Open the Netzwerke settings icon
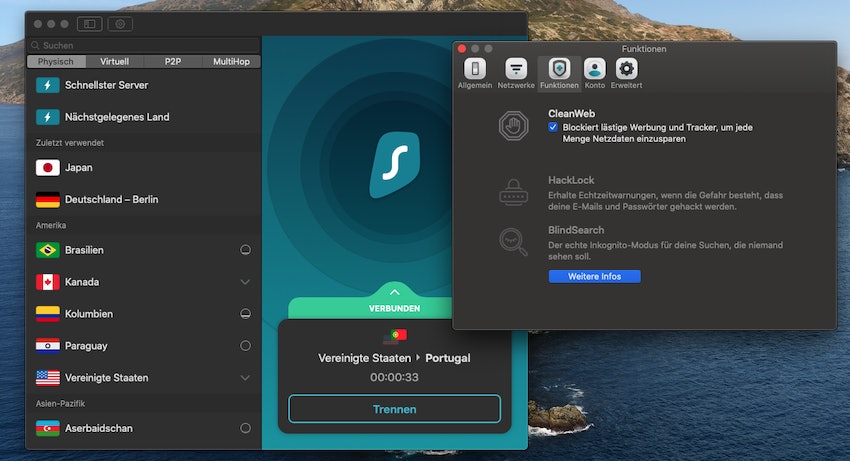 click(x=516, y=69)
